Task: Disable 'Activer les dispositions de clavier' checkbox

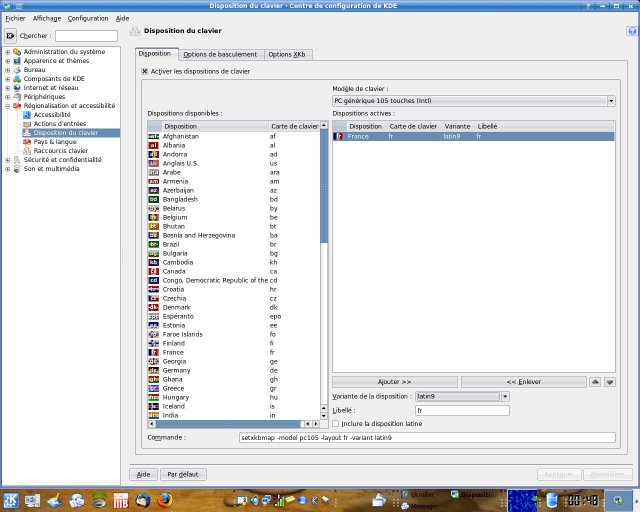Action: 145,71
